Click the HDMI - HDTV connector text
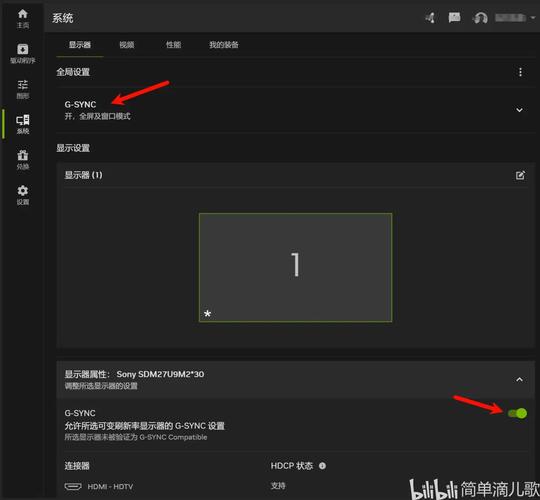The height and width of the screenshot is (500, 540). click(110, 487)
